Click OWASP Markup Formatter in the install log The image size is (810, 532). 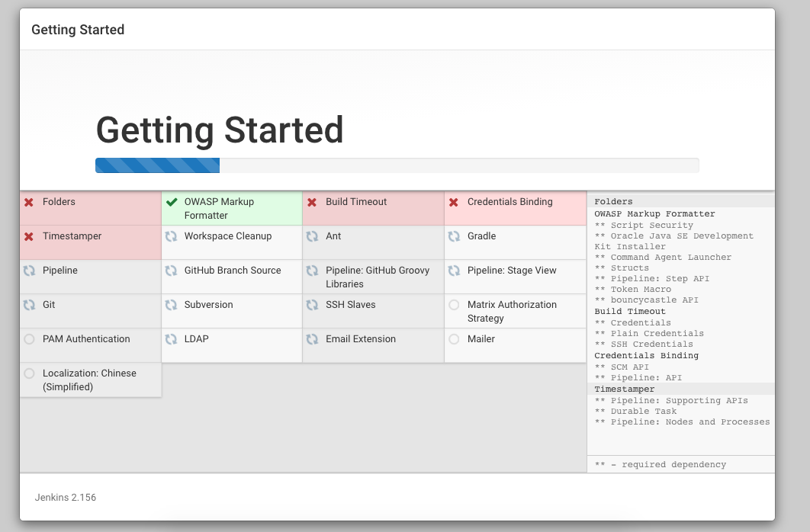pyautogui.click(x=654, y=213)
